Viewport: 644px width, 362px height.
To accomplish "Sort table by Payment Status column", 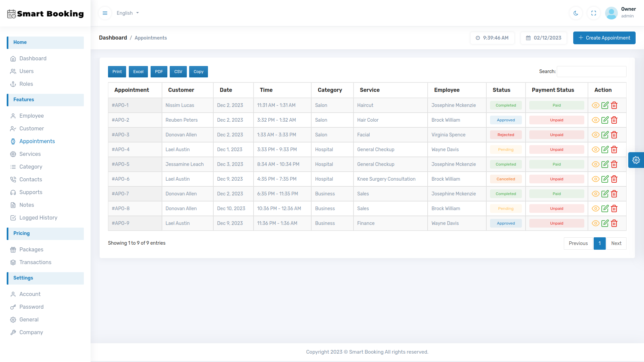I will 553,90.
